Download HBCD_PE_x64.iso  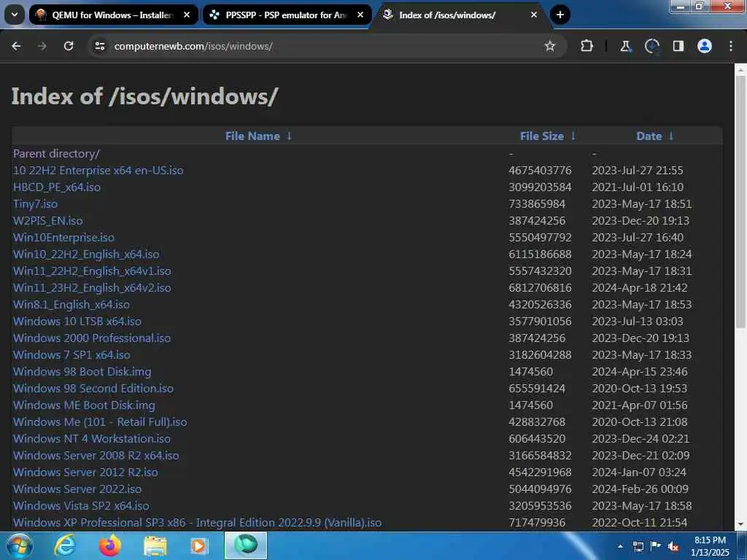pos(57,187)
